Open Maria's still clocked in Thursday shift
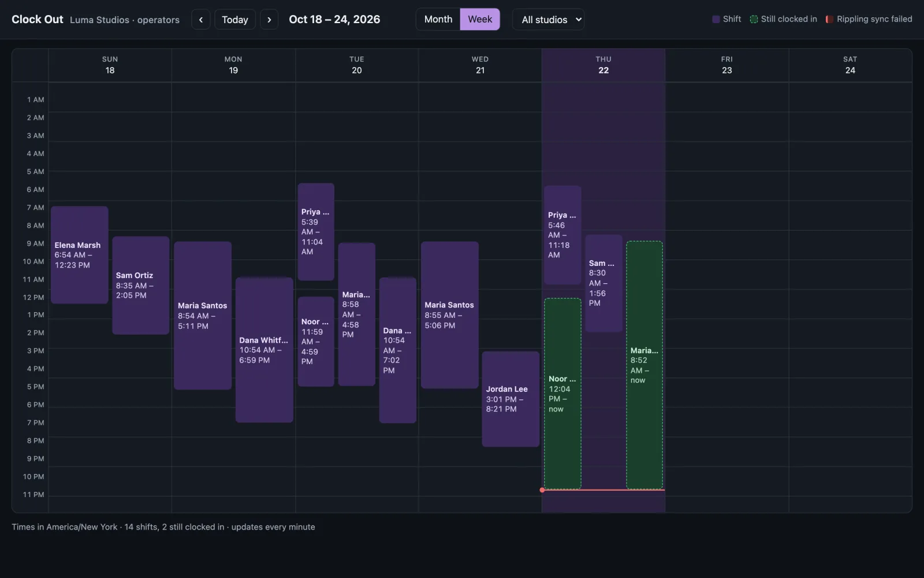Screen dimensions: 924x578 644,365
